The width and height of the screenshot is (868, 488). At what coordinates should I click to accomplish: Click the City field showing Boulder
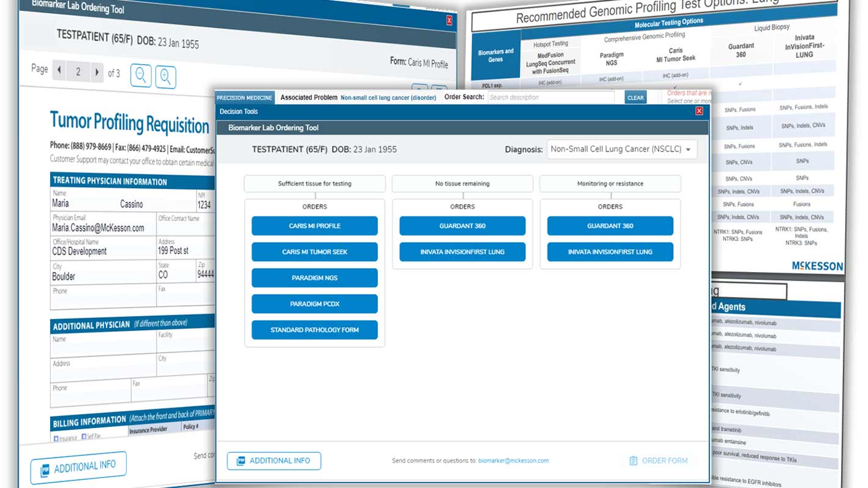(103, 272)
